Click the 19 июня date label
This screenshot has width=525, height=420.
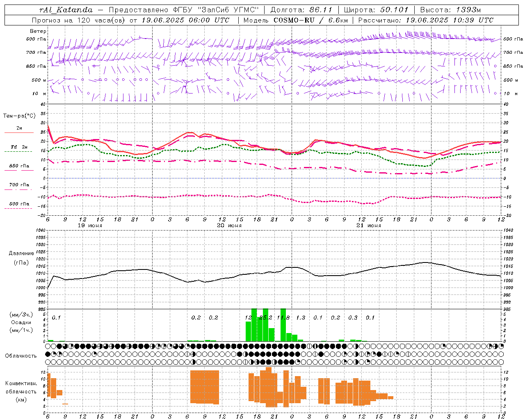point(90,226)
